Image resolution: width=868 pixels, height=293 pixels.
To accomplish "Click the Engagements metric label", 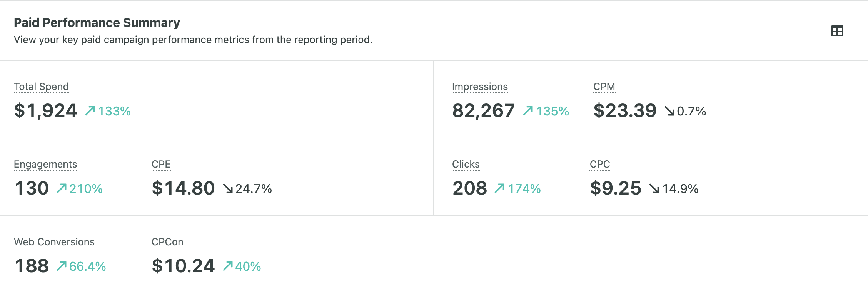I will tap(45, 165).
